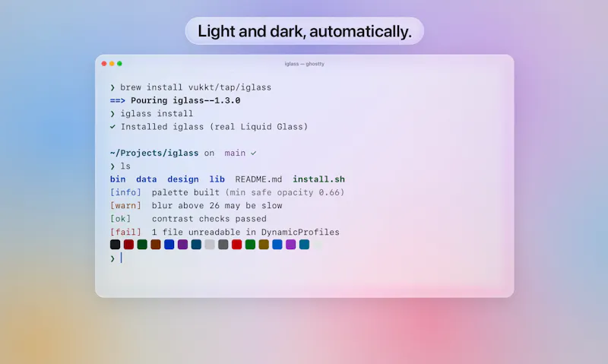Click the "README.md" file name

point(258,179)
